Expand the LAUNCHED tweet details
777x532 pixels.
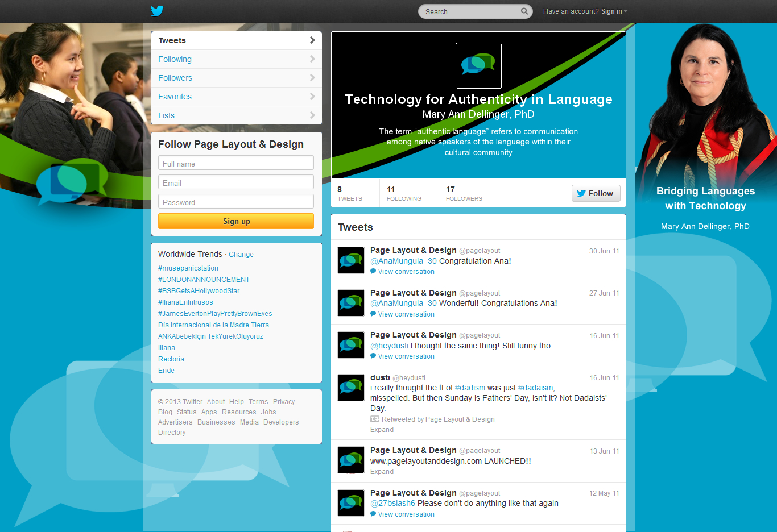point(382,472)
